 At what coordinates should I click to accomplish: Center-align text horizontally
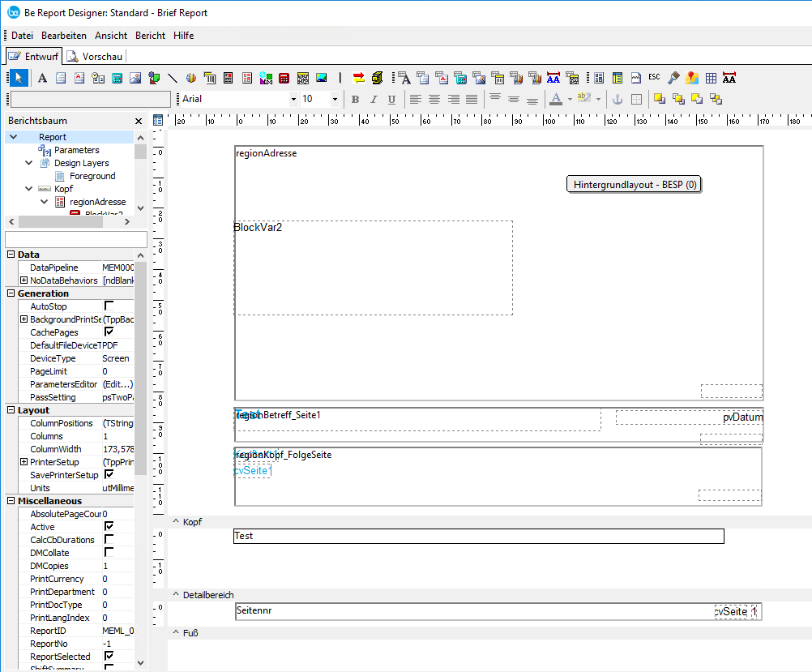(434, 99)
